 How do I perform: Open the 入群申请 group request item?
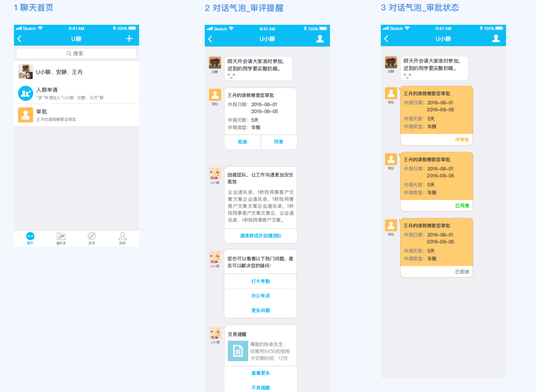(77, 93)
